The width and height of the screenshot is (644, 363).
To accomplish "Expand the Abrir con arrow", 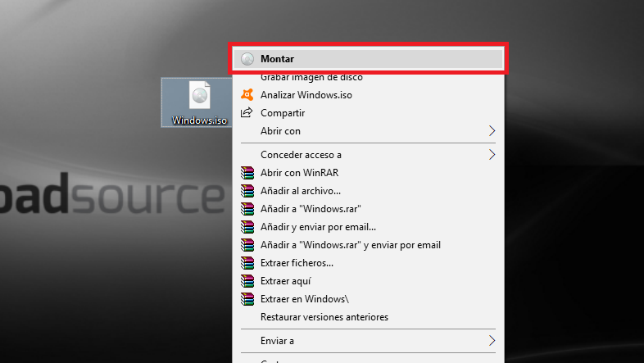I will [492, 131].
